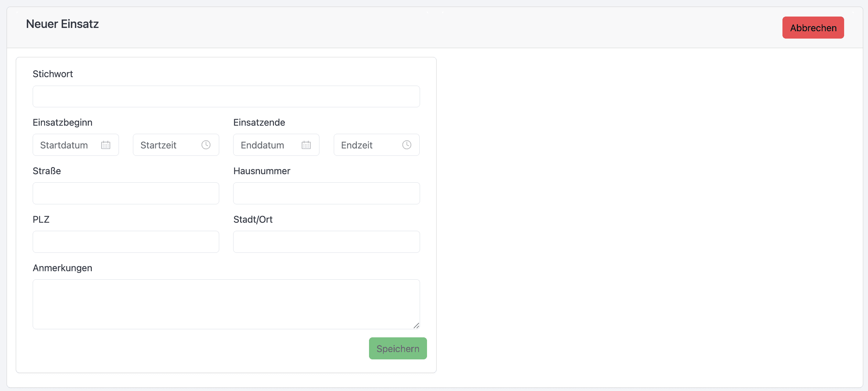Viewport: 868px width, 391px height.
Task: Click the clock icon in Startzeit field
Action: pos(206,145)
